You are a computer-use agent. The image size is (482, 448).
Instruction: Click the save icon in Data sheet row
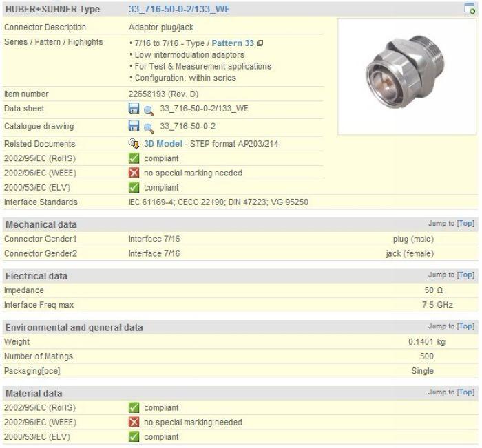tap(134, 109)
